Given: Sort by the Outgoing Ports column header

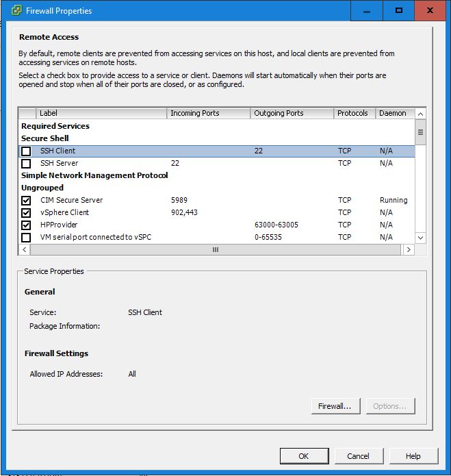Looking at the screenshot, I should [x=292, y=113].
